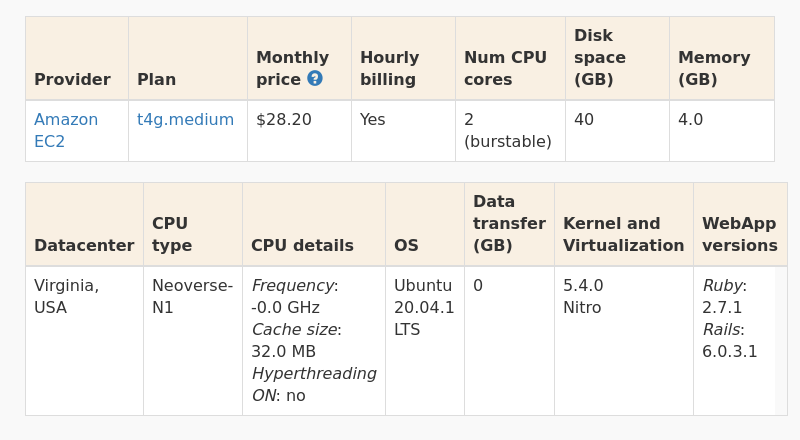The width and height of the screenshot is (800, 440).
Task: Click the $28.20 price cell
Action: point(284,120)
